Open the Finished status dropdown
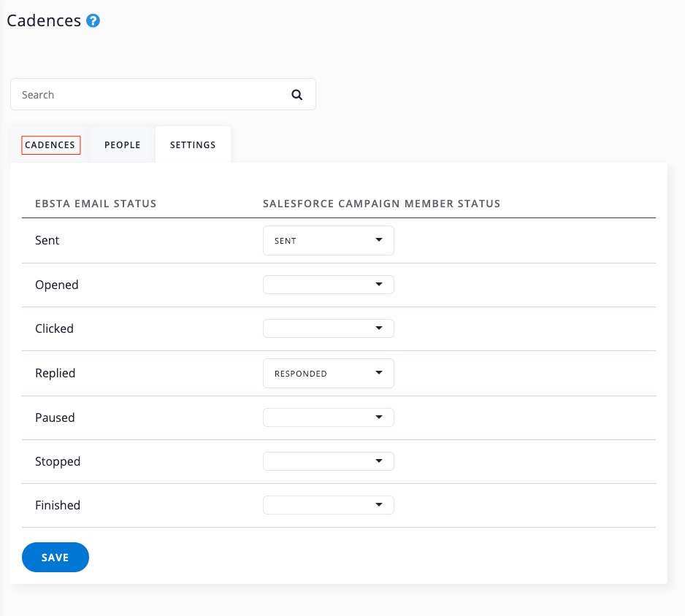 328,505
